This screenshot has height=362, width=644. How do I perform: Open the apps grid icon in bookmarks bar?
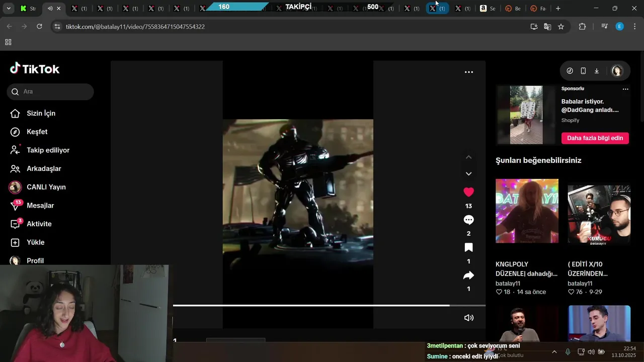8,43
